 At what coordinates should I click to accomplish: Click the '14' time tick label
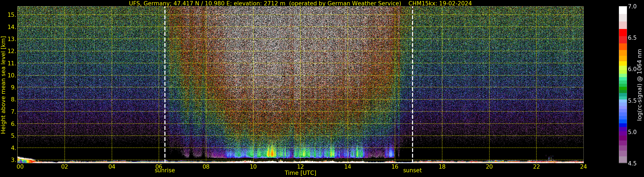coord(347,166)
